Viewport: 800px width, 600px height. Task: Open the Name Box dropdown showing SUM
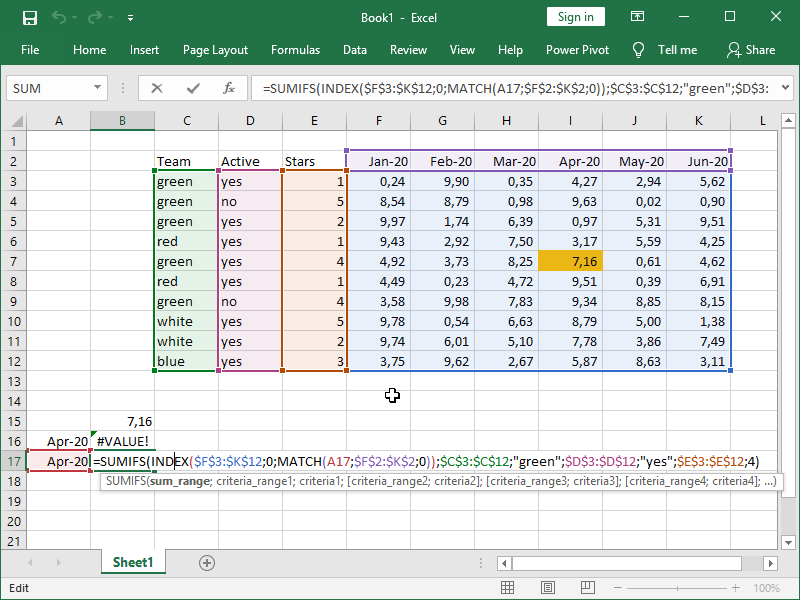[x=97, y=88]
